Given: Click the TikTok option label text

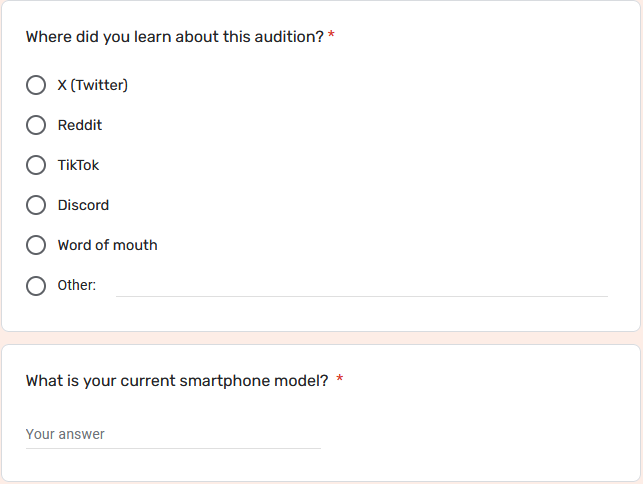Looking at the screenshot, I should pos(78,165).
